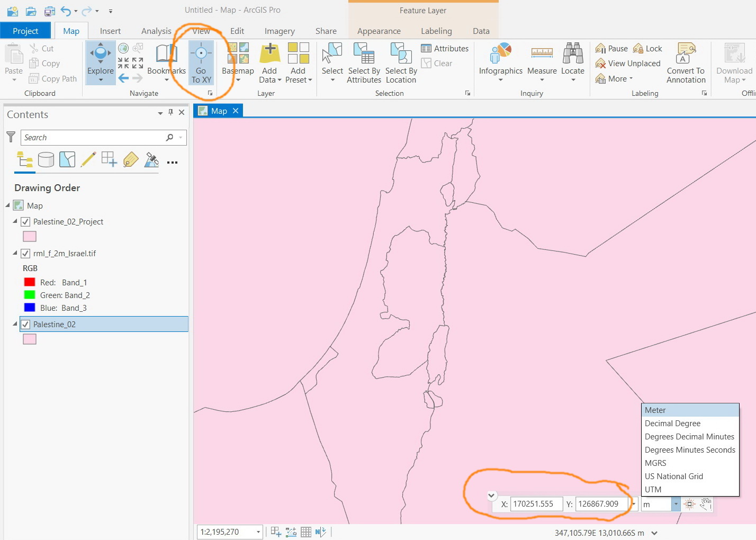Open the Select By Location tool
The height and width of the screenshot is (540, 756).
(401, 62)
